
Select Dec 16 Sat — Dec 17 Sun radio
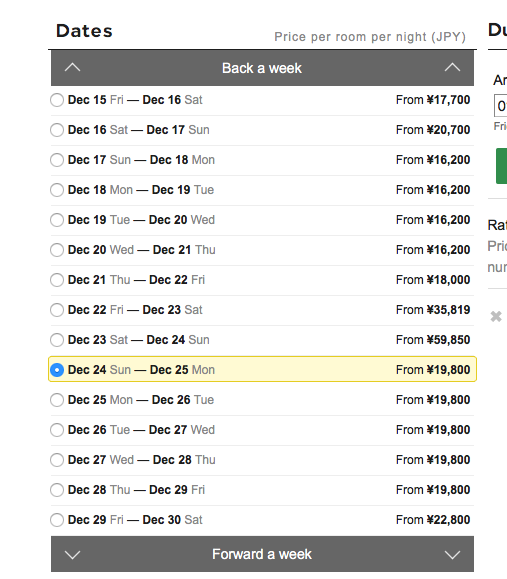click(57, 130)
